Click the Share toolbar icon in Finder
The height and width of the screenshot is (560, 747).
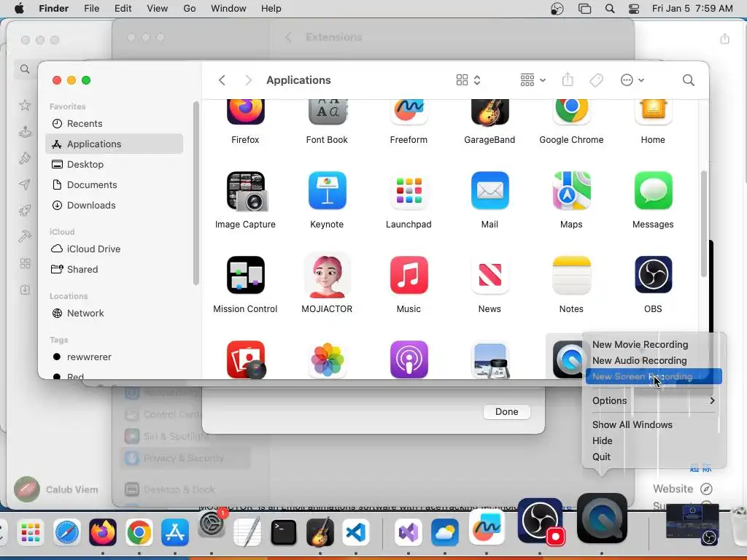click(568, 79)
